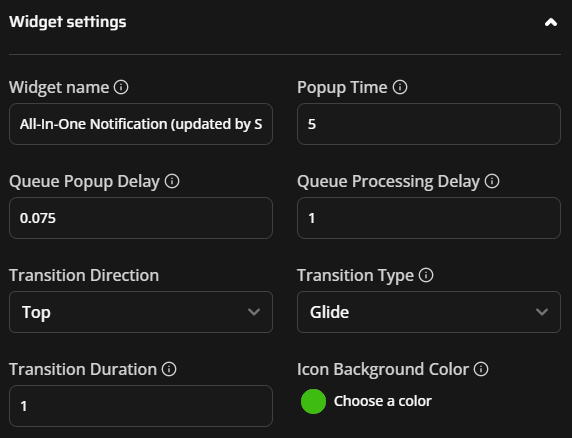
Task: Focus the Widget name text field
Action: [x=141, y=124]
